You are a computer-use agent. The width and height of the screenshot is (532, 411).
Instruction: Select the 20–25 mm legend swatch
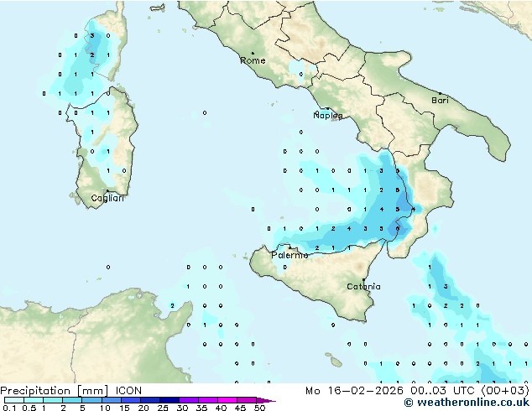pos(149,400)
